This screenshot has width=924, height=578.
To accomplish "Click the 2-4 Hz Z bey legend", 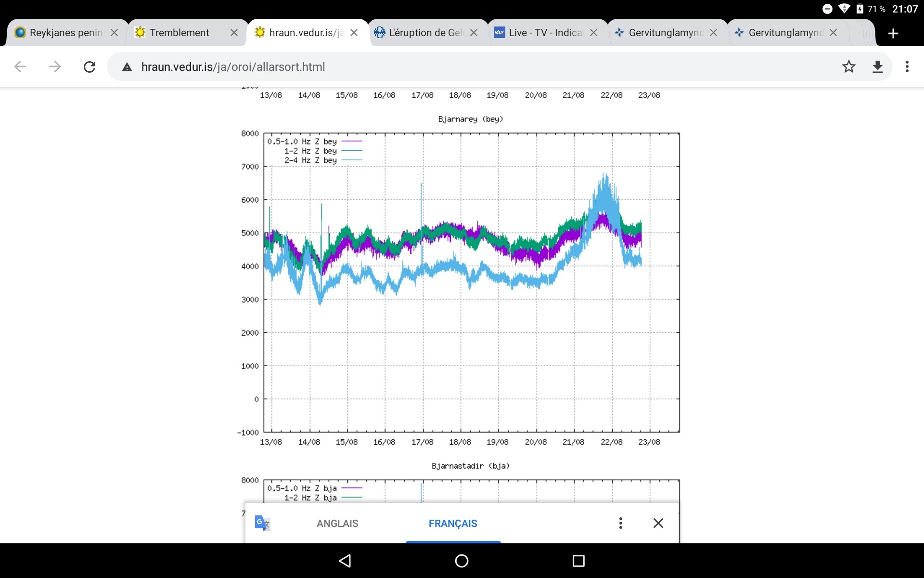I will pos(323,160).
